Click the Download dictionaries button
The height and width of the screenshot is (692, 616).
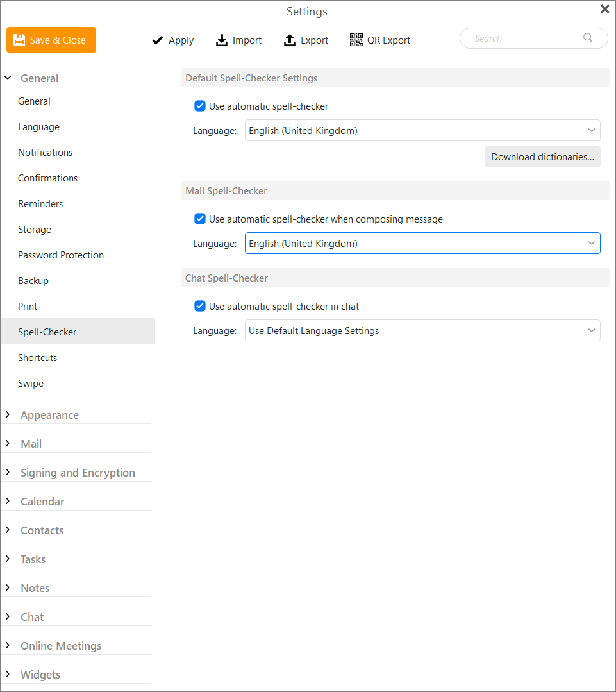pyautogui.click(x=542, y=157)
